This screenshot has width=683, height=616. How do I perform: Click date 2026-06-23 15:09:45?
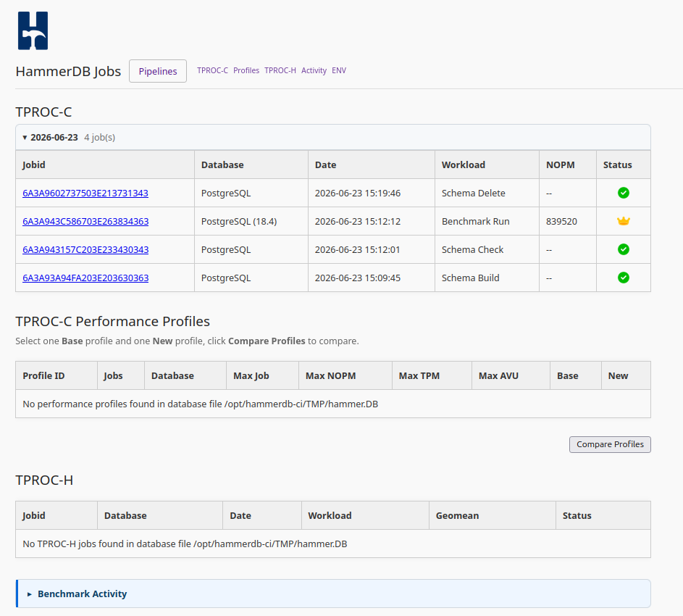click(x=358, y=278)
